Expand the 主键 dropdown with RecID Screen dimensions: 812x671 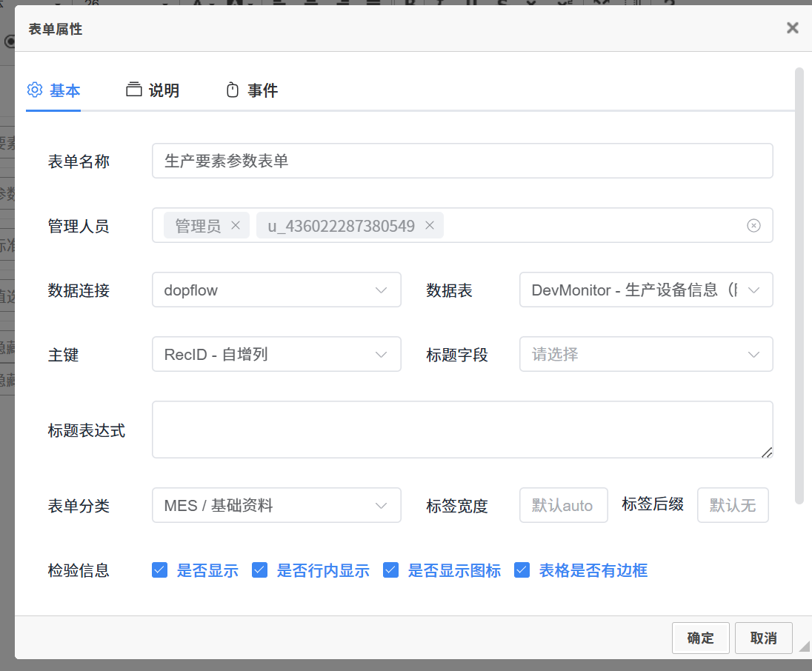pyautogui.click(x=276, y=355)
